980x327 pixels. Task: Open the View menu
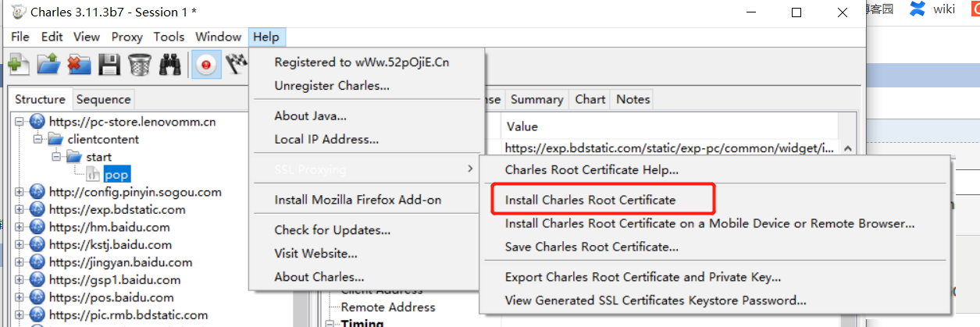[x=87, y=37]
